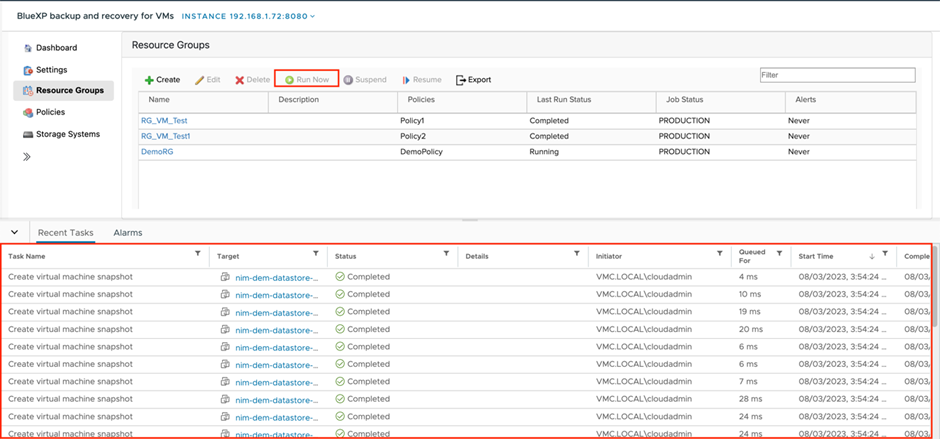This screenshot has width=940, height=439.
Task: Select Resource Groups in sidebar
Action: [63, 91]
